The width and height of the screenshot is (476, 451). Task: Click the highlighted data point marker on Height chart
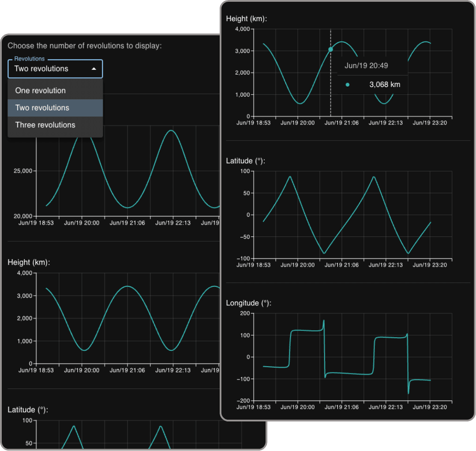click(330, 50)
